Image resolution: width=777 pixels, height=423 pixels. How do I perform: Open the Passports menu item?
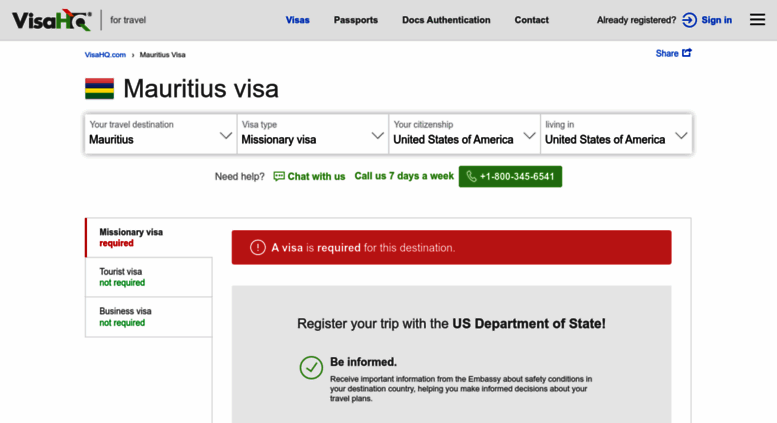click(x=356, y=20)
